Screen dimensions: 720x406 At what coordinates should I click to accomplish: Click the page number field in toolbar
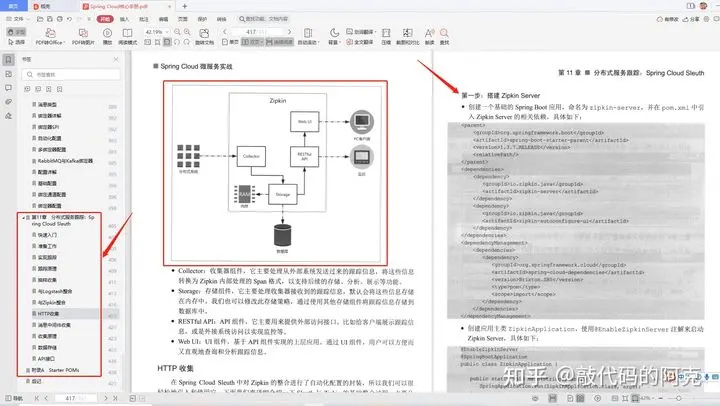click(258, 32)
